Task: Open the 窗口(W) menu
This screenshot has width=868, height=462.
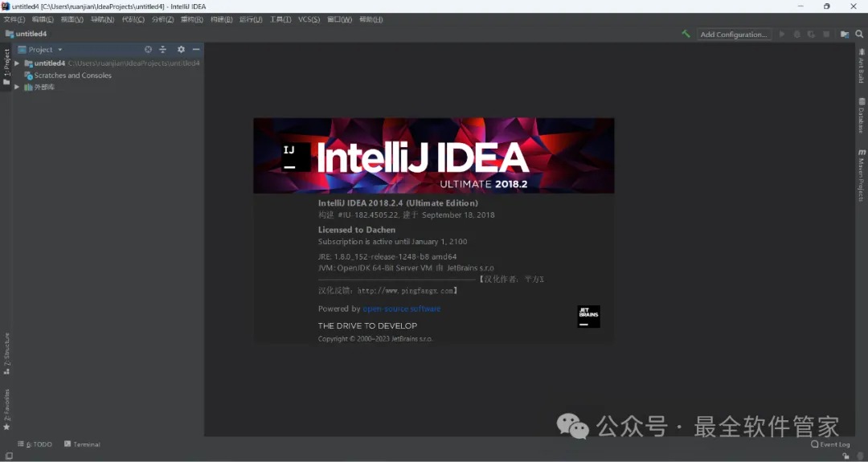Action: [x=339, y=19]
